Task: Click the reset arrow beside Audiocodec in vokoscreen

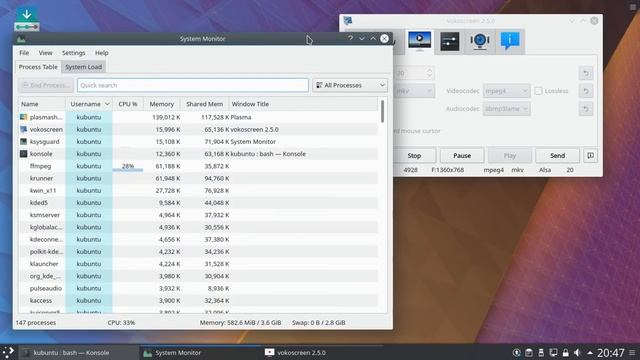Action: (586, 109)
